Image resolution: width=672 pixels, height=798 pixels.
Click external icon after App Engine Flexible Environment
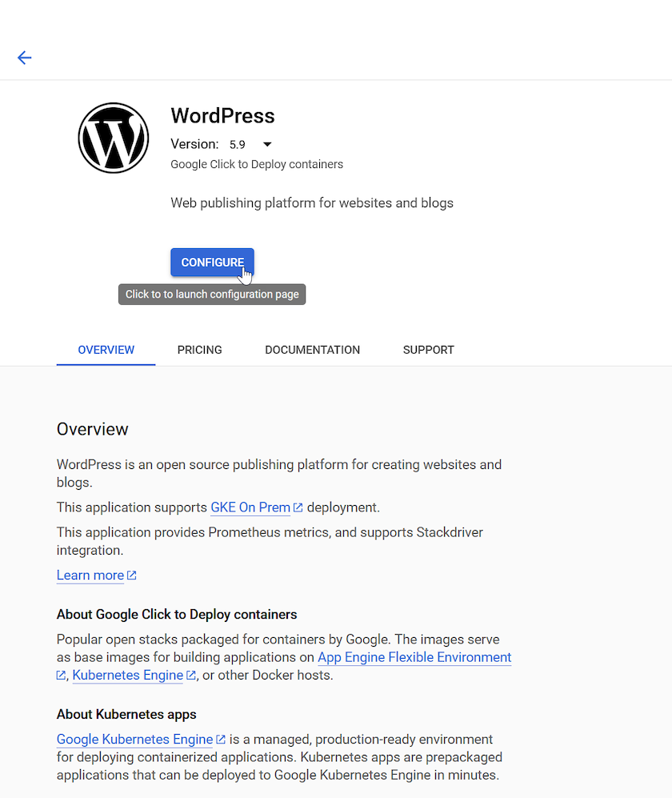61,675
